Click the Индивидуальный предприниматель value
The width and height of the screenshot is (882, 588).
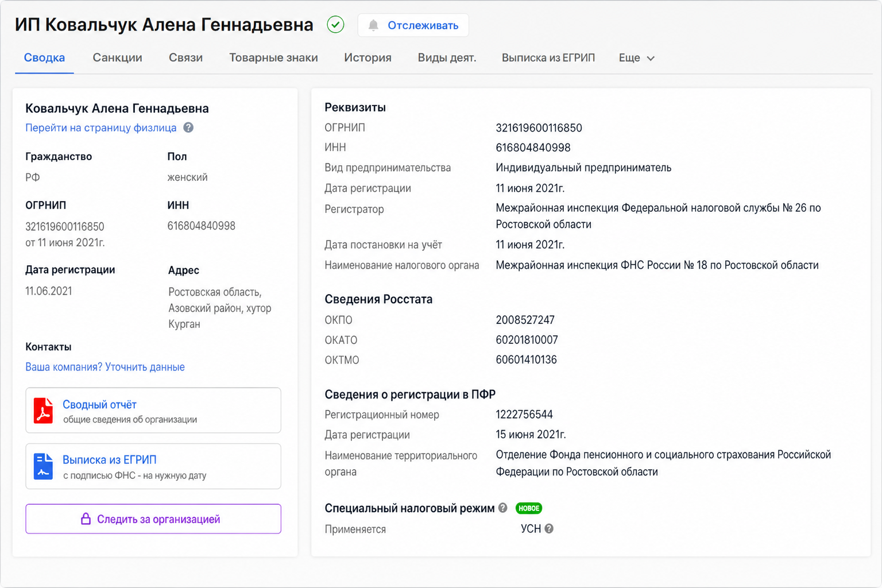(x=583, y=168)
